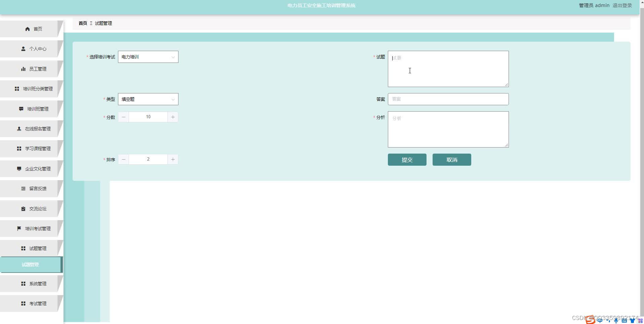Viewport: 644px width, 324px height.
Task: Focus the 分析 textarea
Action: click(448, 129)
